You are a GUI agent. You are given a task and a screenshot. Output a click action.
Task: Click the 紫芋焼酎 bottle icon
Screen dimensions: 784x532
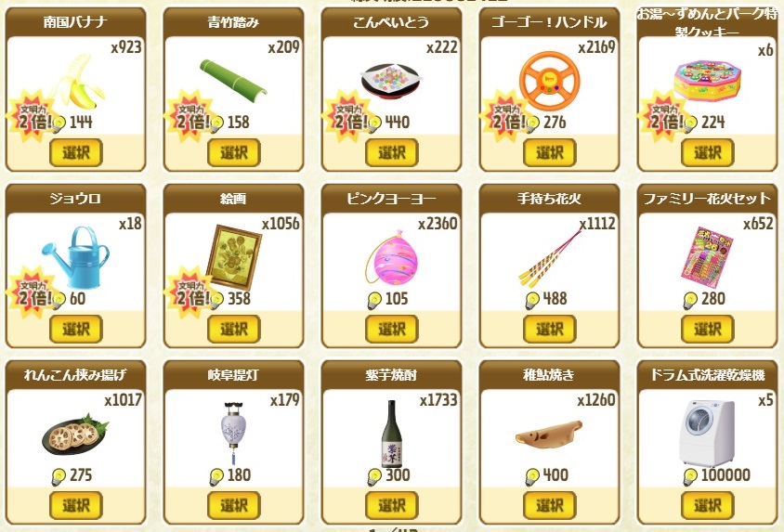(392, 433)
